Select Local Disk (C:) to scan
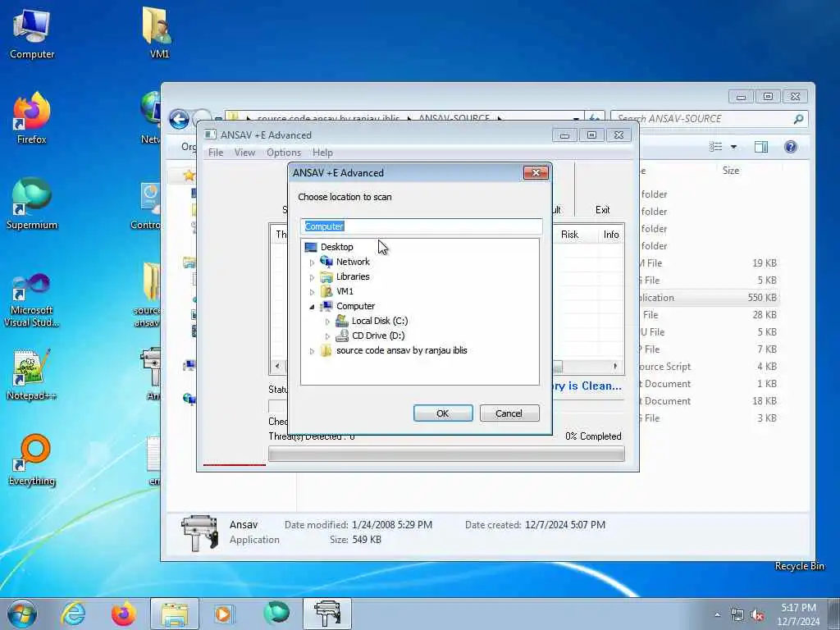 (x=379, y=321)
